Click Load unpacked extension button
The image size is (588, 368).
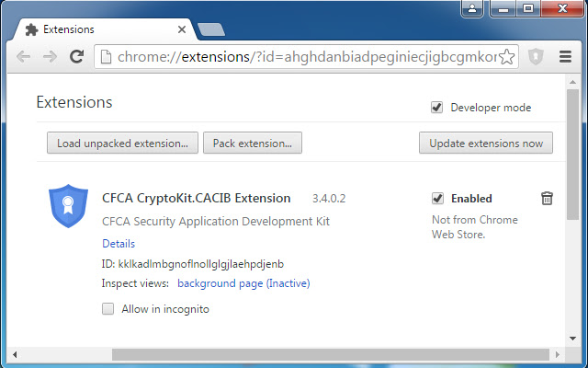[x=122, y=143]
